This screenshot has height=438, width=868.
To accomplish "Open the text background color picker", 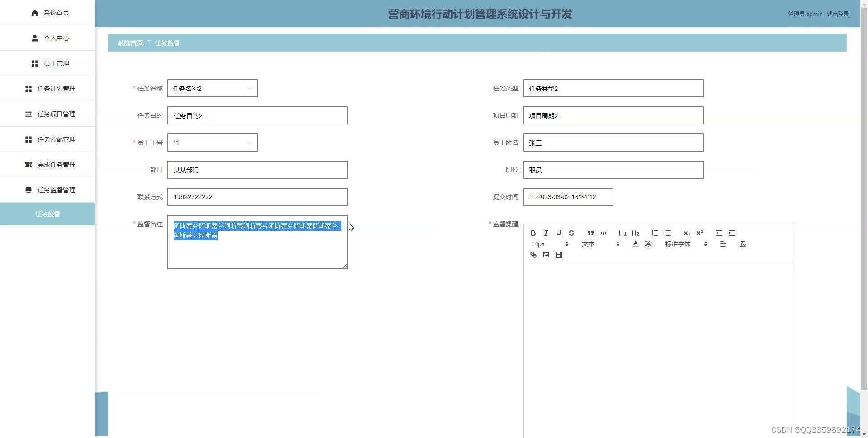I will (x=648, y=244).
